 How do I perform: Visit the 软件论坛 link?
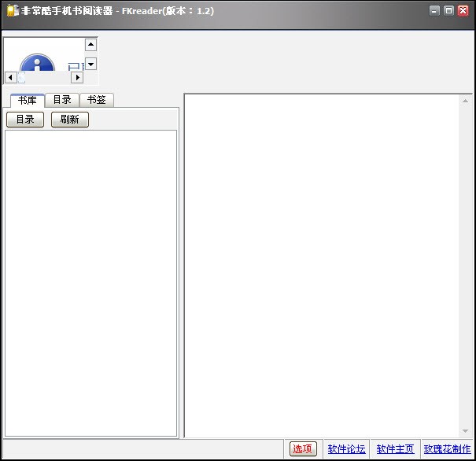tap(346, 449)
